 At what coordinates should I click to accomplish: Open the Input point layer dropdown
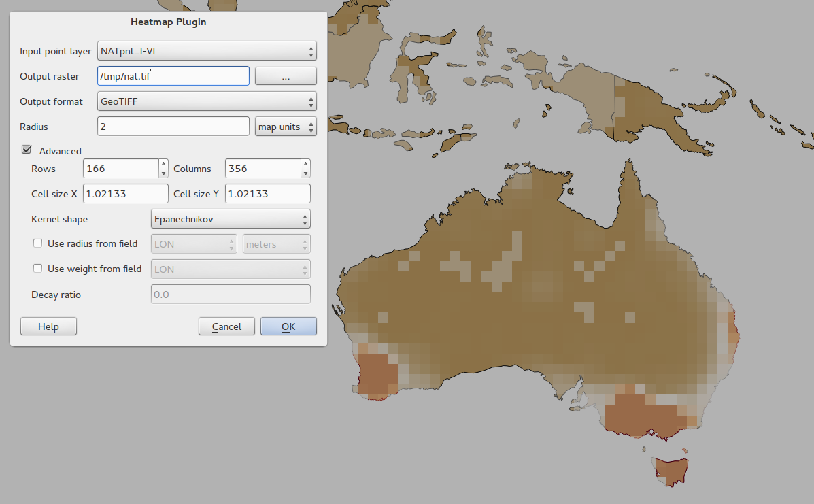point(207,51)
